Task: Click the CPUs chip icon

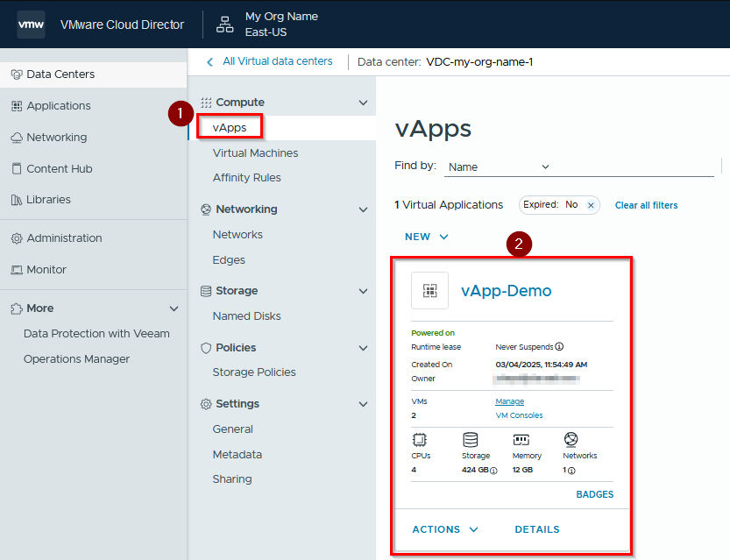Action: click(x=420, y=440)
